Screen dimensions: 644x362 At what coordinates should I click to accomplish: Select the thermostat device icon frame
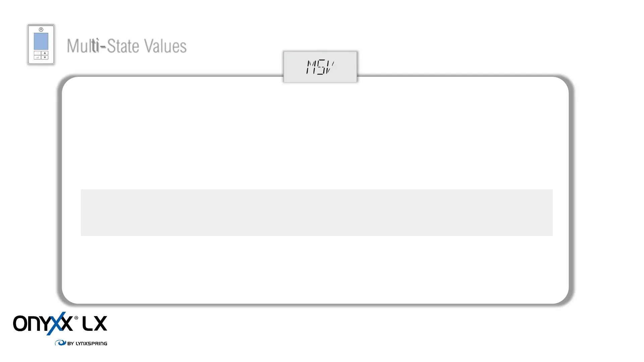pos(41,45)
